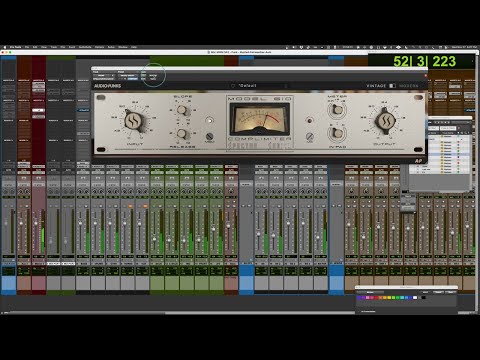Open the AudioSuite menu
Image resolution: width=480 pixels, height=360 pixels.
(x=85, y=47)
